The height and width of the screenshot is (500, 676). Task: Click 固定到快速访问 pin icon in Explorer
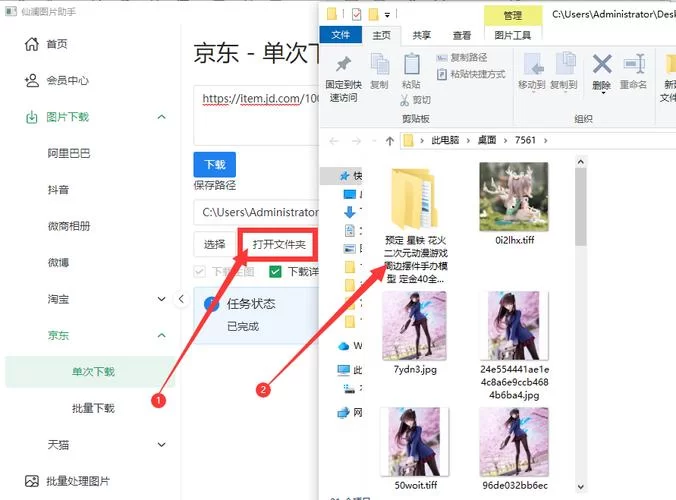344,64
